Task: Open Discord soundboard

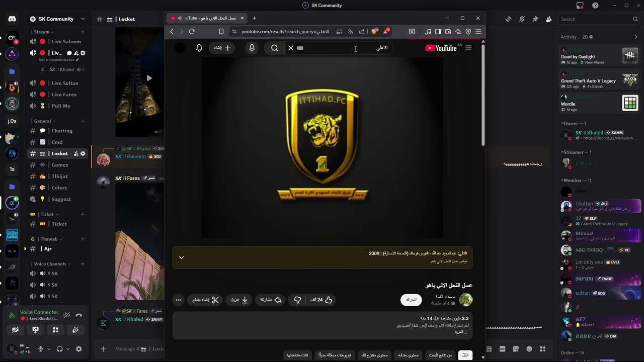Action: click(75, 330)
